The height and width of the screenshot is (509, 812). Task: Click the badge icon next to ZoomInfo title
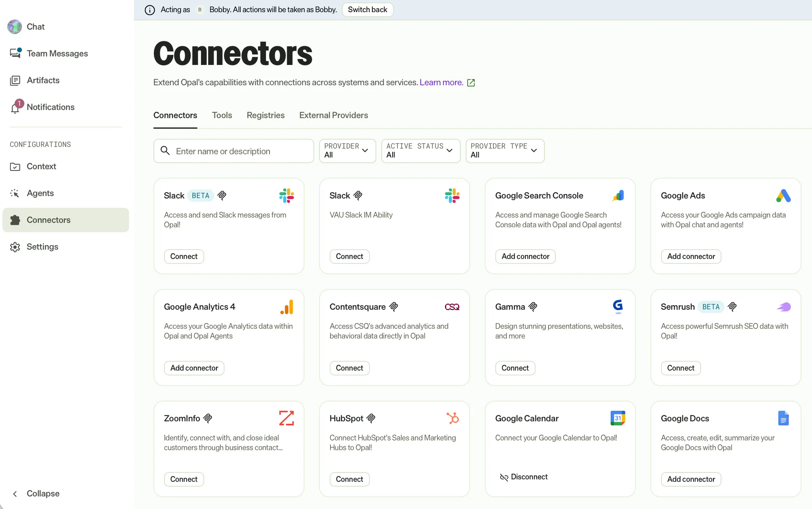pos(208,418)
